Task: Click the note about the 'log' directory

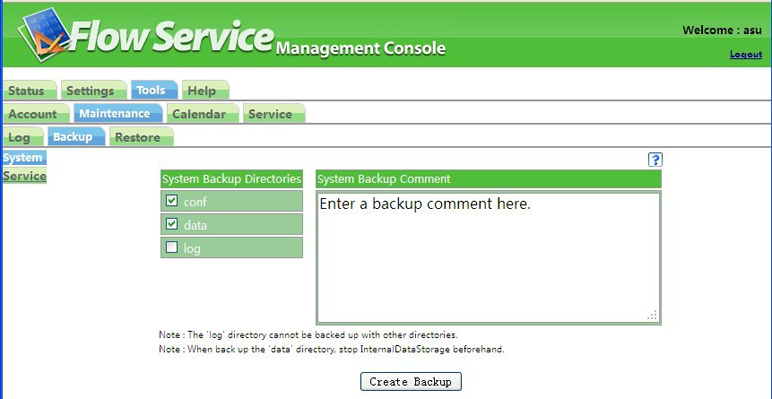Action: click(308, 335)
